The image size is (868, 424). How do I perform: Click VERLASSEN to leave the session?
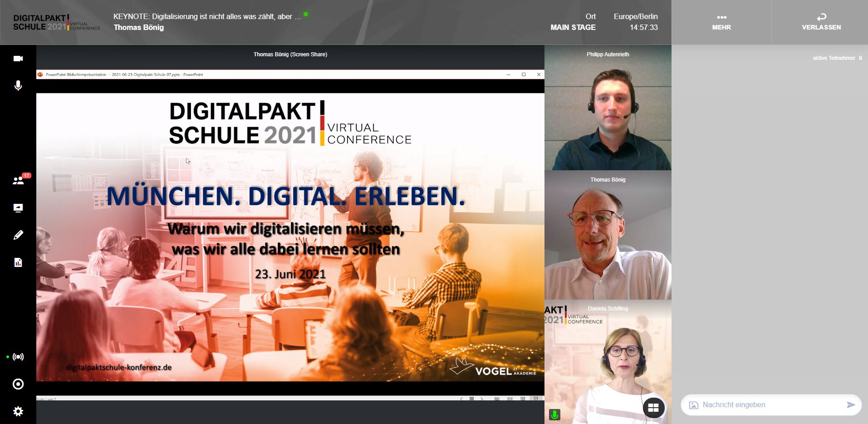pyautogui.click(x=821, y=22)
